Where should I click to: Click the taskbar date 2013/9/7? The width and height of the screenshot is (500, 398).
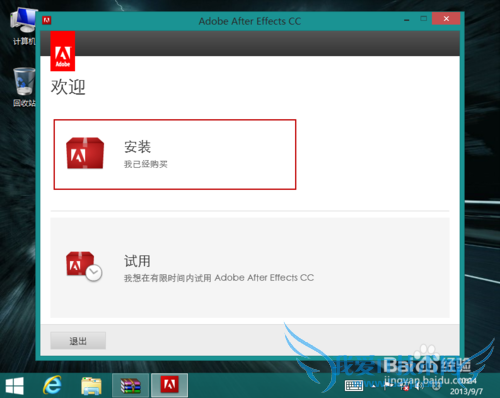(x=466, y=391)
